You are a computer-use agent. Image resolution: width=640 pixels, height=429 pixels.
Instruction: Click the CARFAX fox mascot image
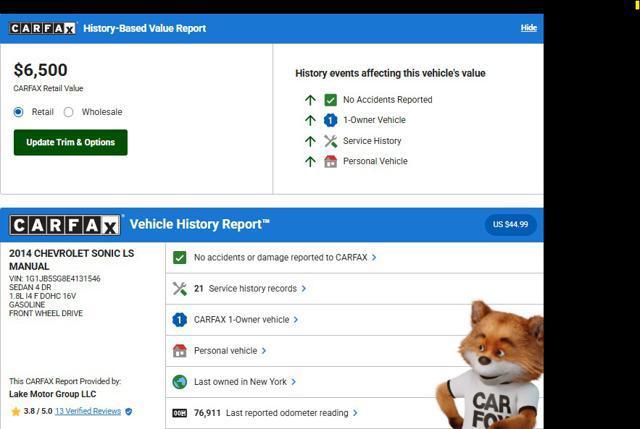[490, 365]
